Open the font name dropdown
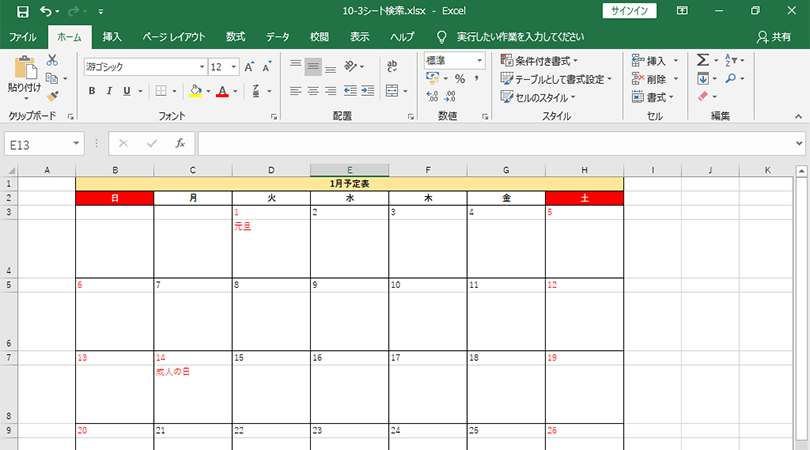The width and height of the screenshot is (810, 450). click(200, 67)
